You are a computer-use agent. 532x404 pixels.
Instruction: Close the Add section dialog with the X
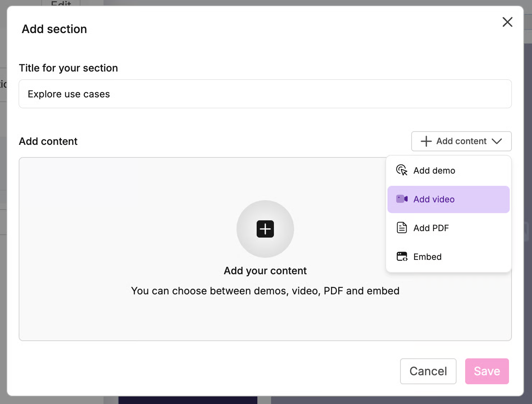pyautogui.click(x=507, y=22)
